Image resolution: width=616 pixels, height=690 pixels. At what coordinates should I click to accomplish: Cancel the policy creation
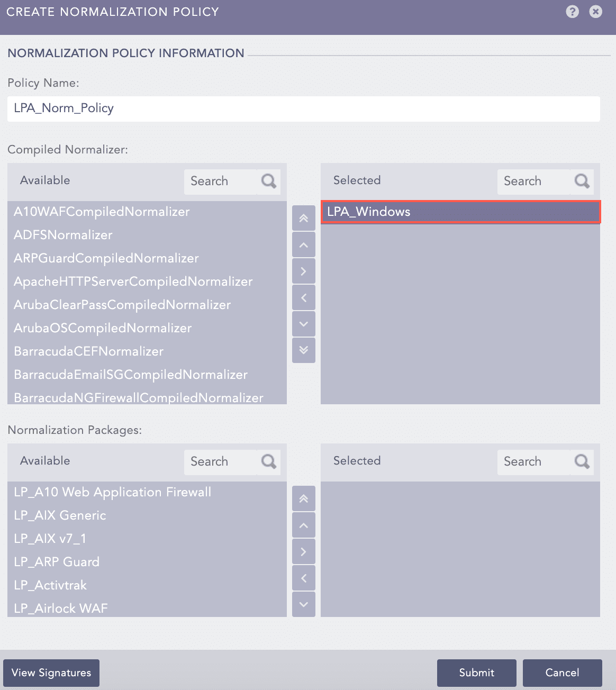(x=562, y=673)
